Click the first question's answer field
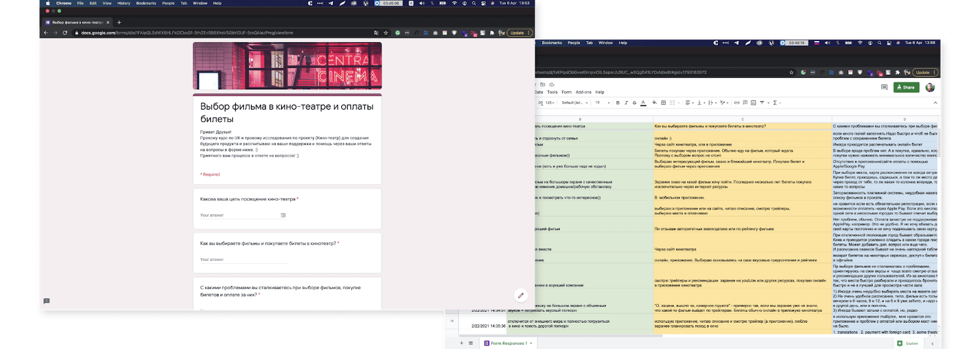Image resolution: width=980 pixels, height=349 pixels. (239, 216)
